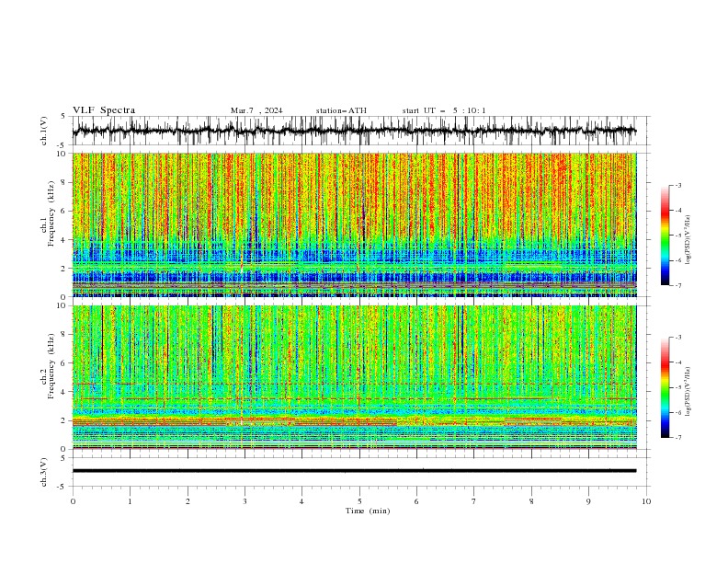Click the time axis tick label "9"
The image size is (728, 563).
point(588,501)
